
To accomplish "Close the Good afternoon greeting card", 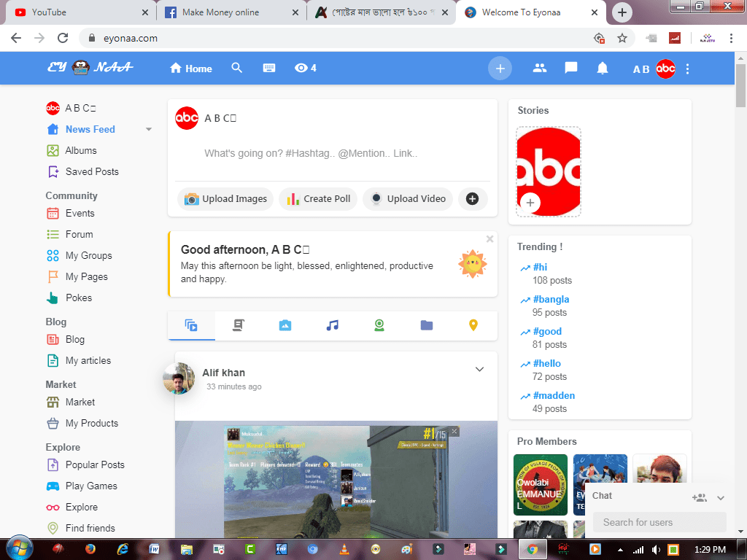I will [490, 239].
